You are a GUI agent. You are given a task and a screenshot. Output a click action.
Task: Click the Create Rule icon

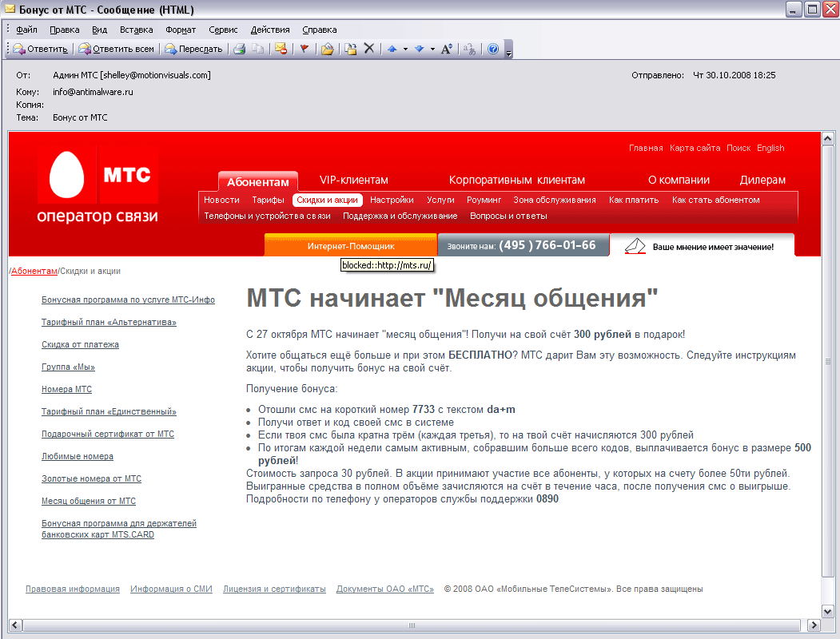pyautogui.click(x=350, y=49)
